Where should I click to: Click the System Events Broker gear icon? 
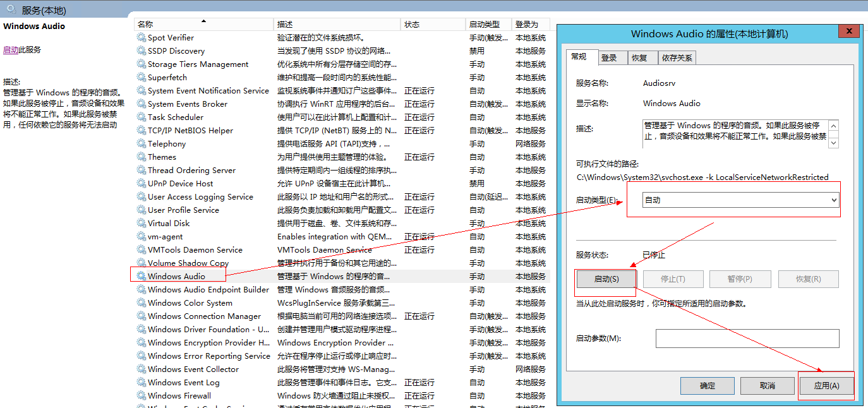[x=141, y=104]
